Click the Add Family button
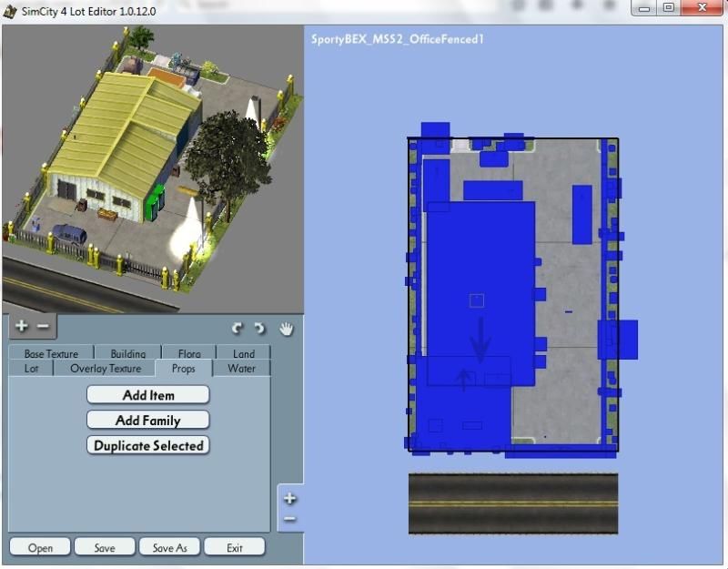 tap(148, 420)
